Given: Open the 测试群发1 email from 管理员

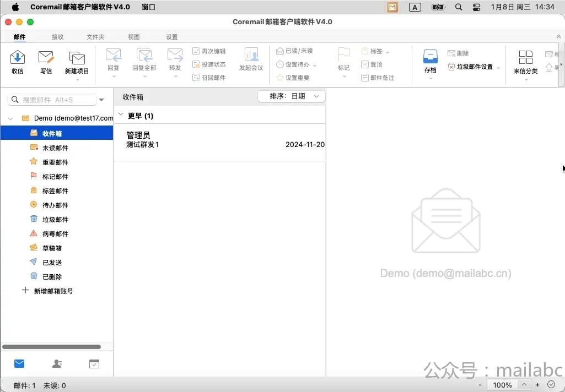Looking at the screenshot, I should click(x=220, y=143).
